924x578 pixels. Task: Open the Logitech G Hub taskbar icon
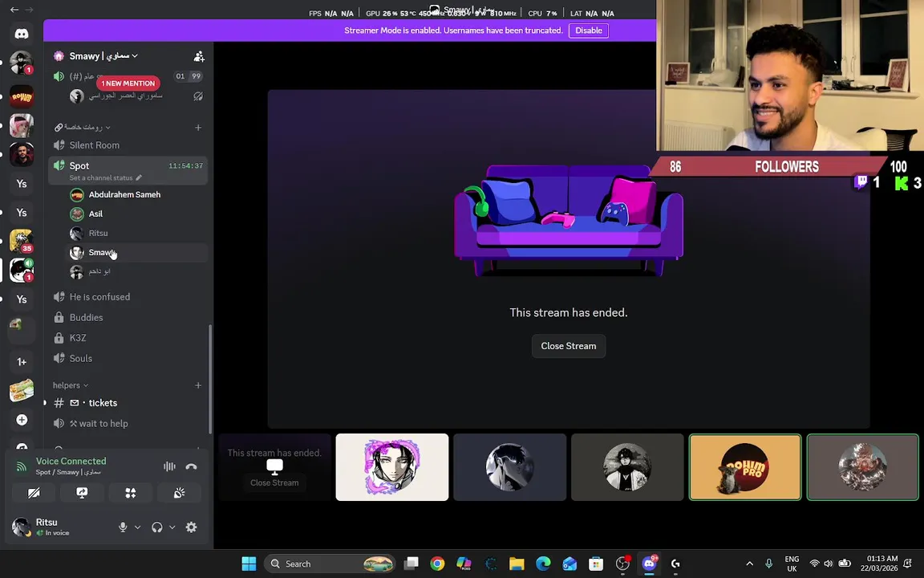click(x=675, y=564)
